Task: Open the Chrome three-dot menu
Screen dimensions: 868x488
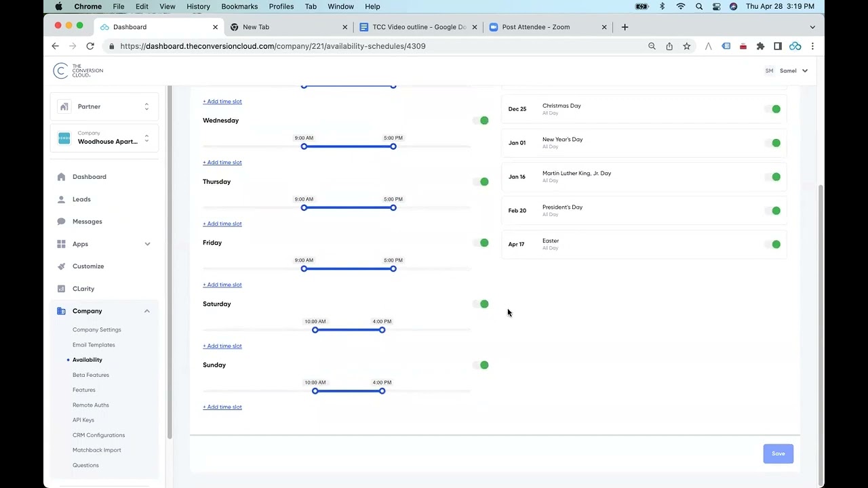Action: (812, 46)
